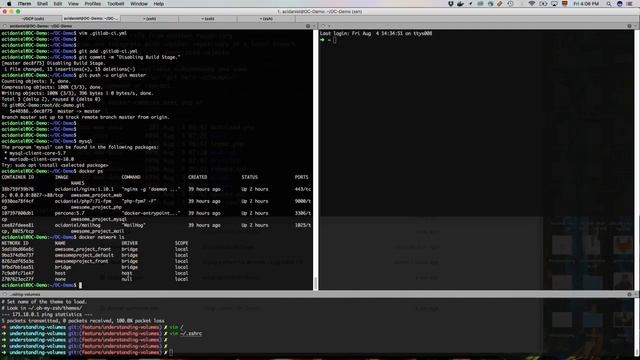The width and height of the screenshot is (640, 360).
Task: Click the 'Last login: Fri Aug 4' line
Action: [x=376, y=33]
